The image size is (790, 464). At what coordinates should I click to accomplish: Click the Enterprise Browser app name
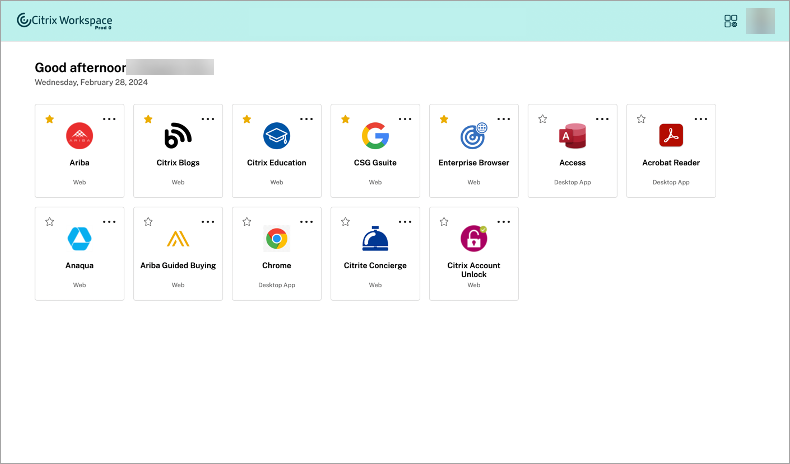coord(474,163)
